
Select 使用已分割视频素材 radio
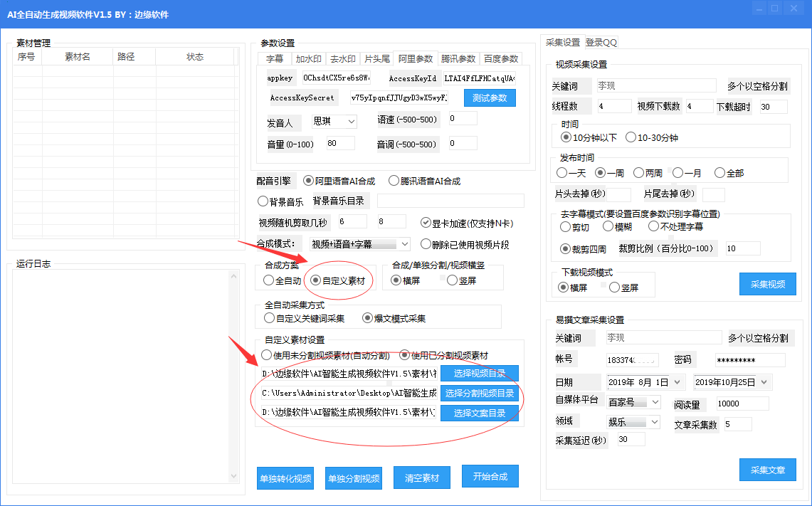coord(443,355)
